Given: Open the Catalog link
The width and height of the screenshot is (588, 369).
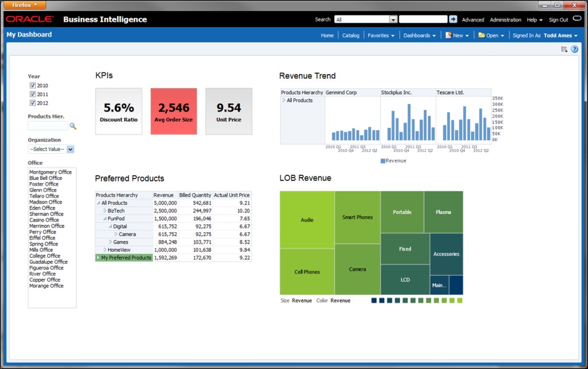Looking at the screenshot, I should [351, 35].
